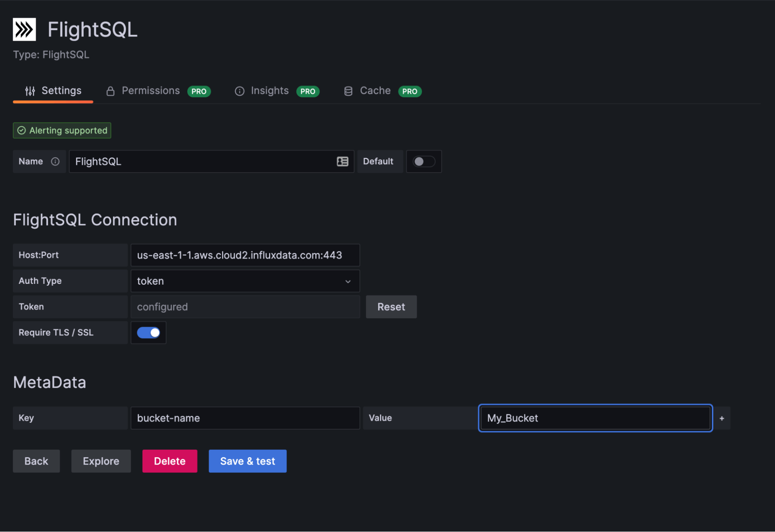Disable the Require TLS / SSL switch

(x=148, y=333)
